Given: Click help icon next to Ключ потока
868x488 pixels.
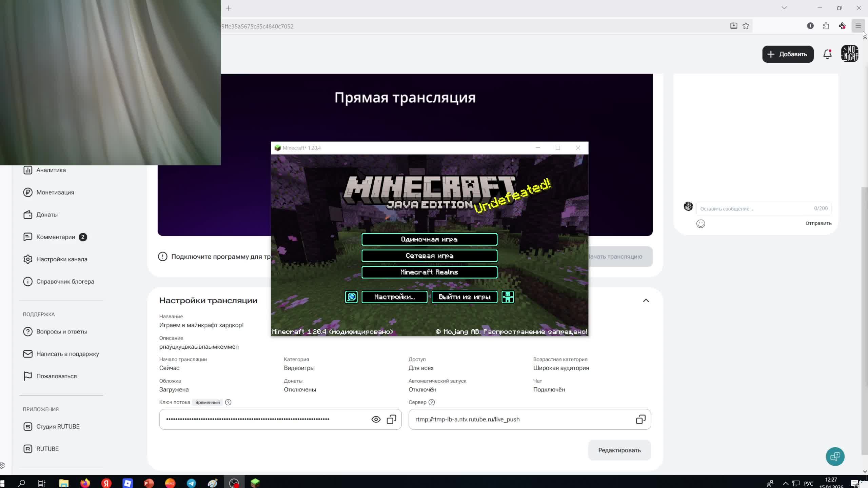Looking at the screenshot, I should point(228,402).
